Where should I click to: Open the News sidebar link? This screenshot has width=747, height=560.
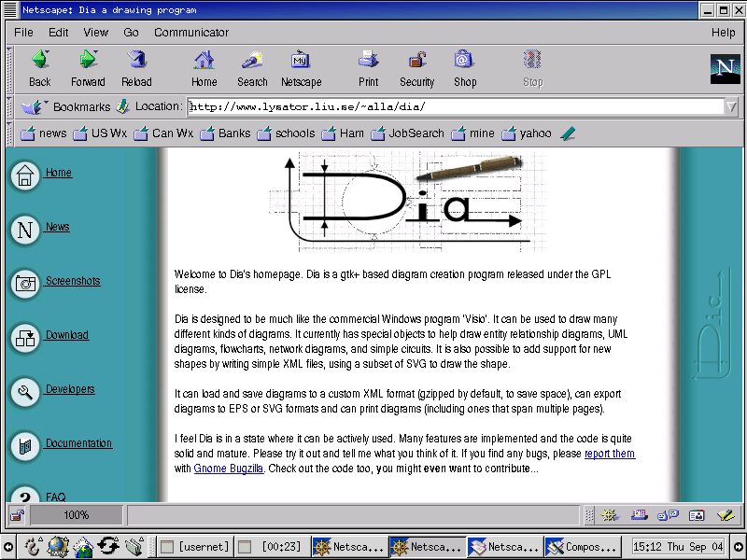coord(57,227)
